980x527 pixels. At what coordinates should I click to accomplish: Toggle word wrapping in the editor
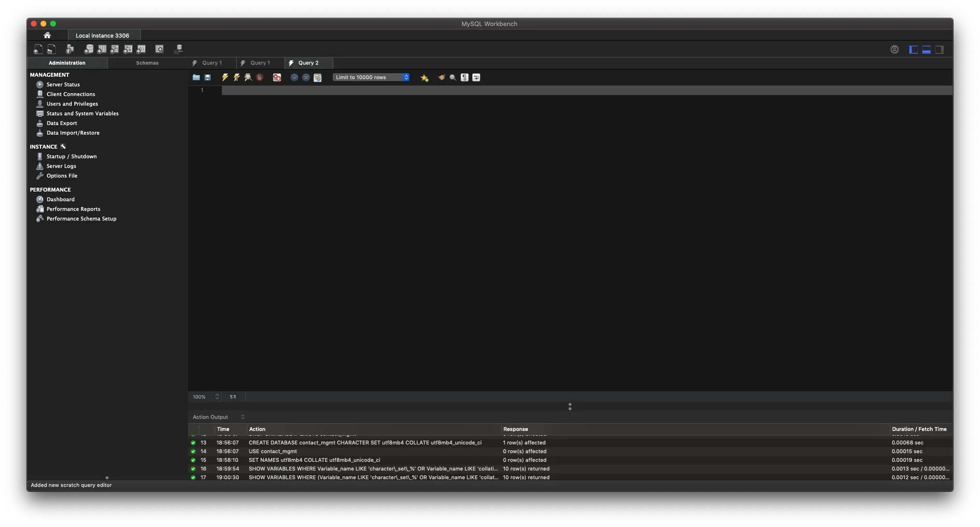click(x=476, y=77)
